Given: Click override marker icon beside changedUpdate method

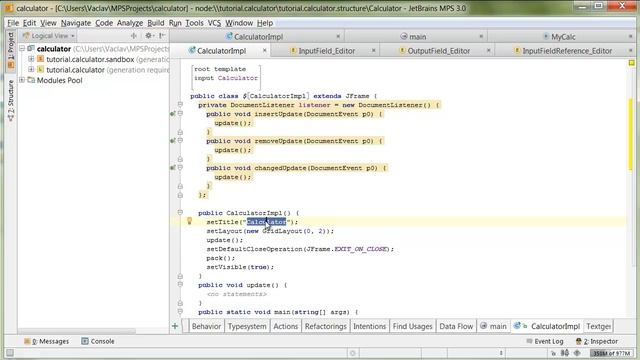Looking at the screenshot, I should [x=173, y=168].
